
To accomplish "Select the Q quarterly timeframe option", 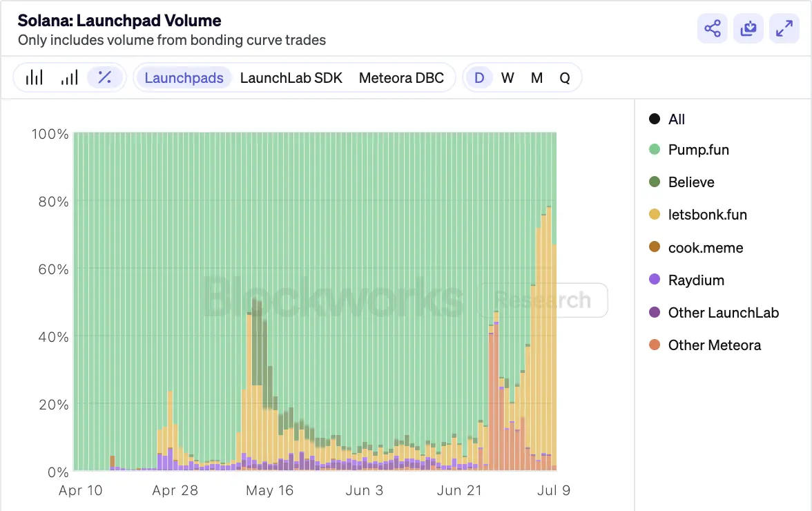I will point(565,77).
